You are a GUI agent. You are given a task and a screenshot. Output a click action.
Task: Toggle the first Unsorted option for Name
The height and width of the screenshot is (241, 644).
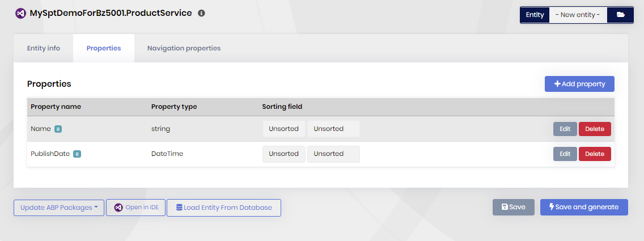(283, 129)
